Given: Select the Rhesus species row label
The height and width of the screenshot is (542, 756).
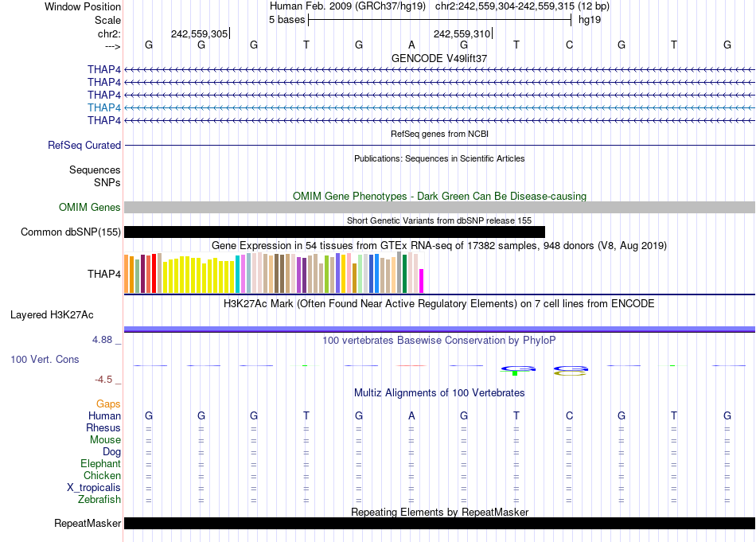Looking at the screenshot, I should point(103,427).
